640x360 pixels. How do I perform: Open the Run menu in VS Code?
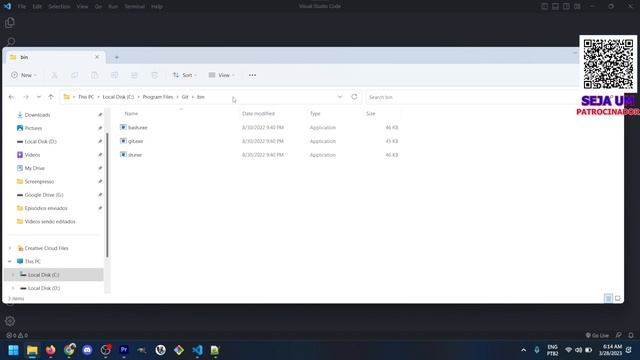113,7
